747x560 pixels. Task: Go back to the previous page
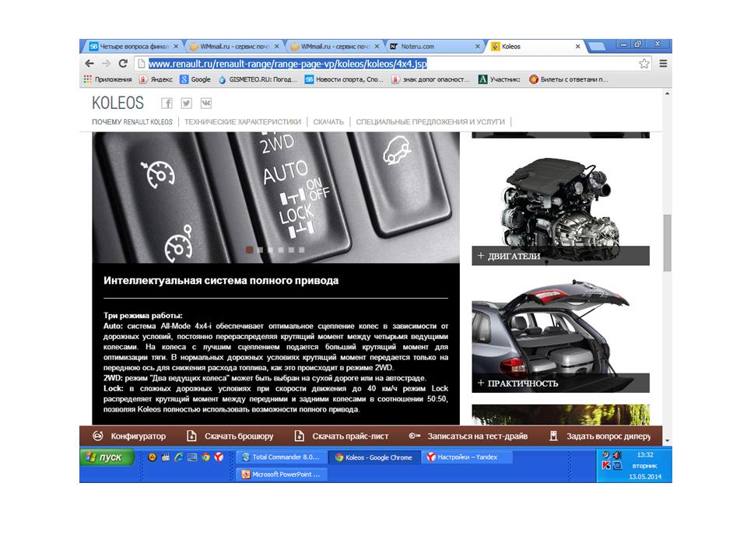[x=89, y=63]
